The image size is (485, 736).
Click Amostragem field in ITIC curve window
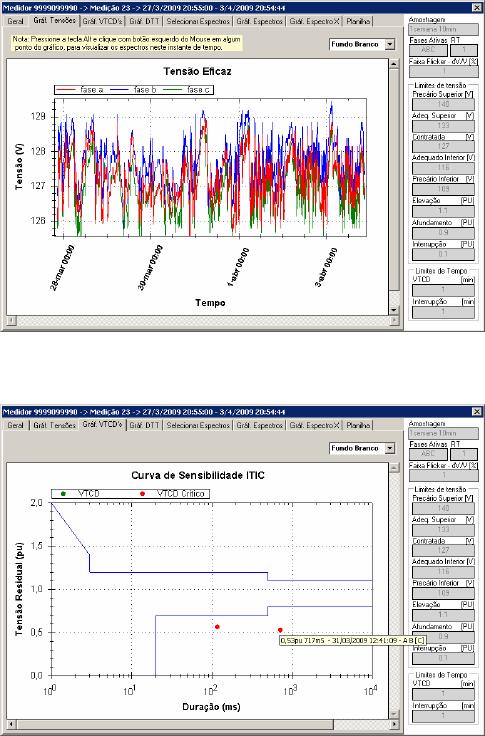coord(444,433)
